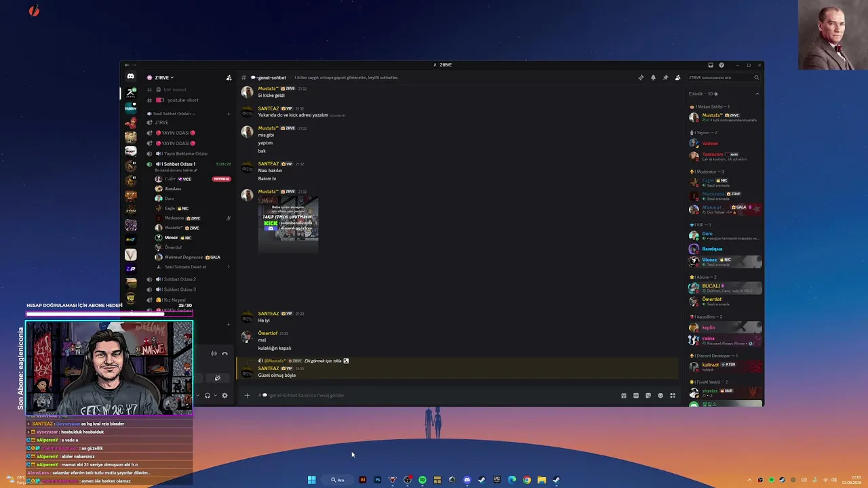This screenshot has width=868, height=488.
Task: Open the emoji picker
Action: pyautogui.click(x=660, y=395)
